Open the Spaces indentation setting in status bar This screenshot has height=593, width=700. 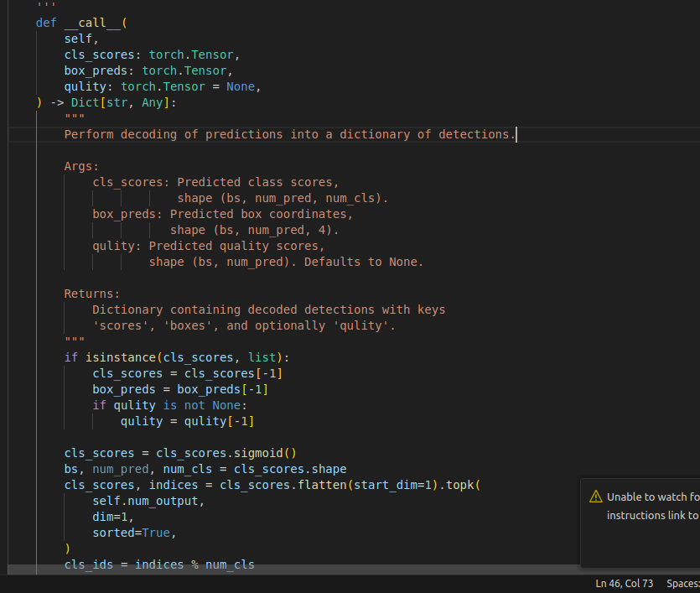coord(682,584)
